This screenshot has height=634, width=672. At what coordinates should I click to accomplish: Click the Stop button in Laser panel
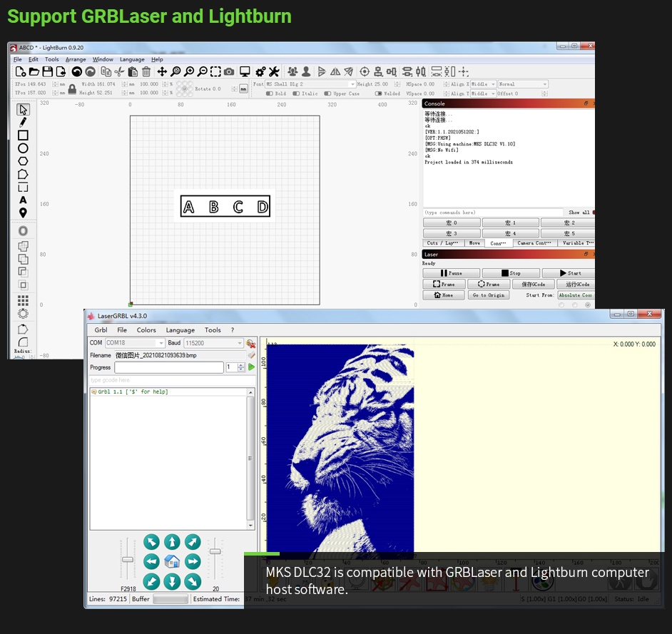511,273
